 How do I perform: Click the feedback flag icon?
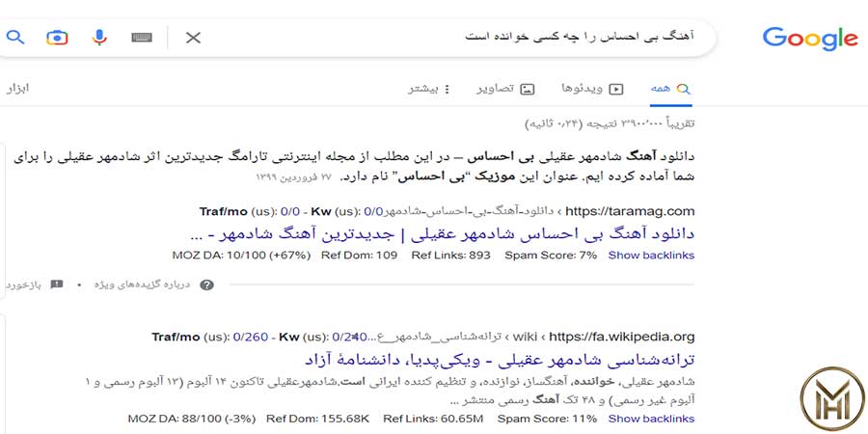57,285
